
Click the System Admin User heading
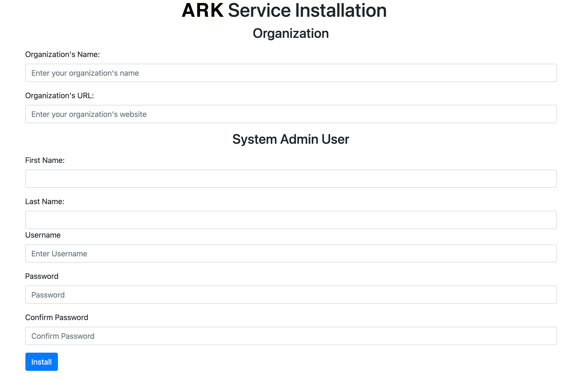click(x=290, y=139)
